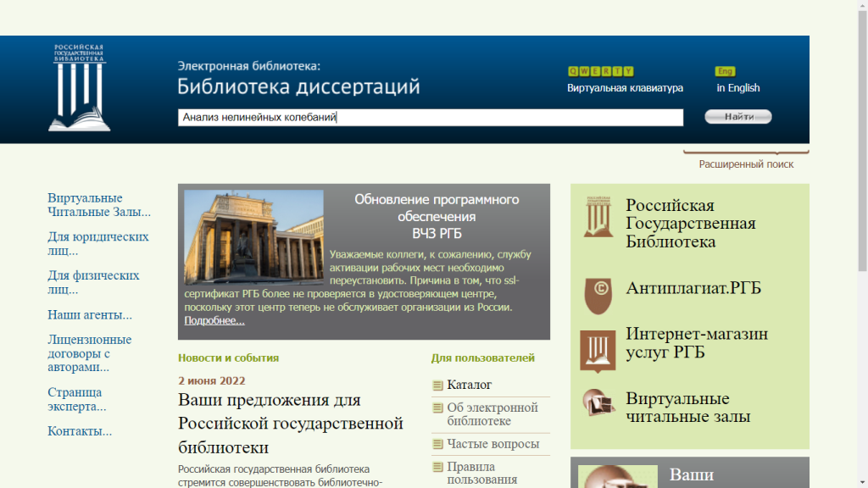
Task: Open Частые вопросы link
Action: click(x=492, y=444)
